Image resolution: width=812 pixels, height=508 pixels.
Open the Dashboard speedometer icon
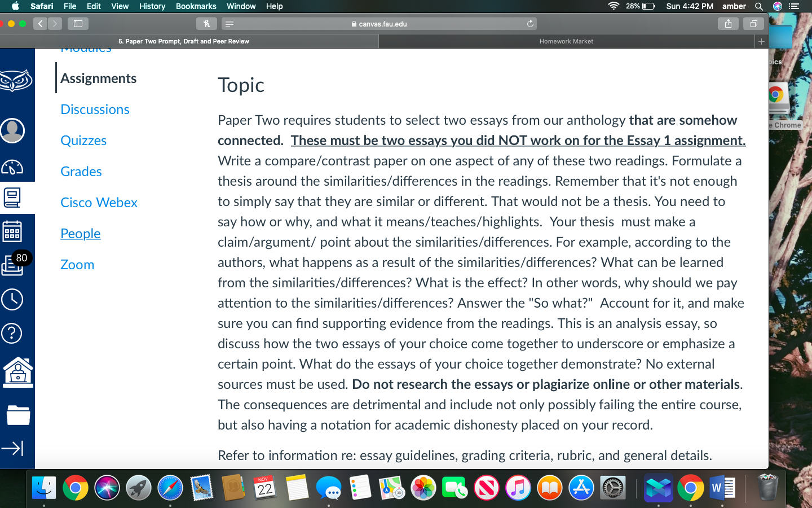point(12,167)
